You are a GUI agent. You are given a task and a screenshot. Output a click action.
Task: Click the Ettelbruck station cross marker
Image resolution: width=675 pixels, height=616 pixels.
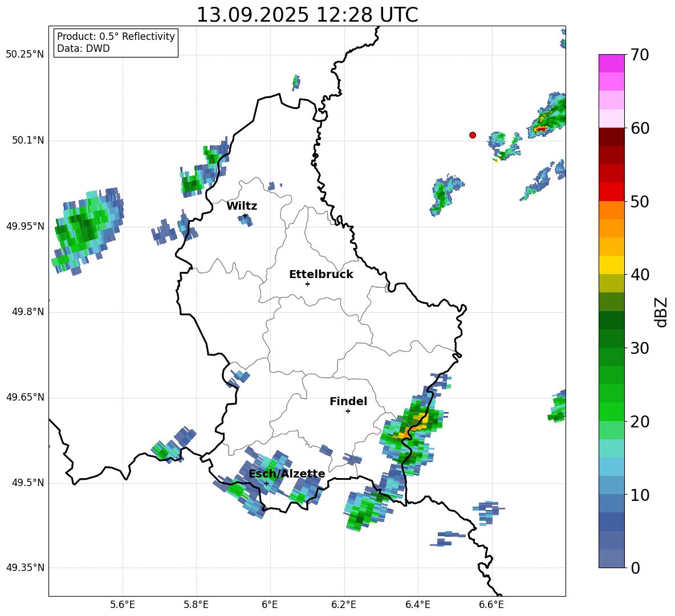pyautogui.click(x=307, y=284)
